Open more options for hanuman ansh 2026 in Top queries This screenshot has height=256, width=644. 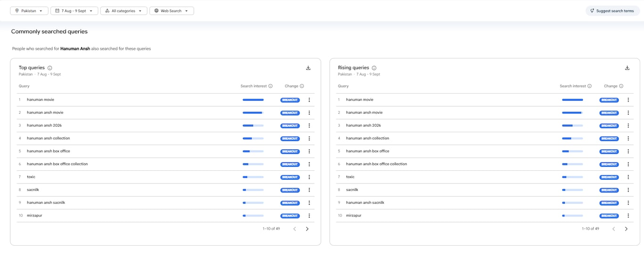pos(309,126)
